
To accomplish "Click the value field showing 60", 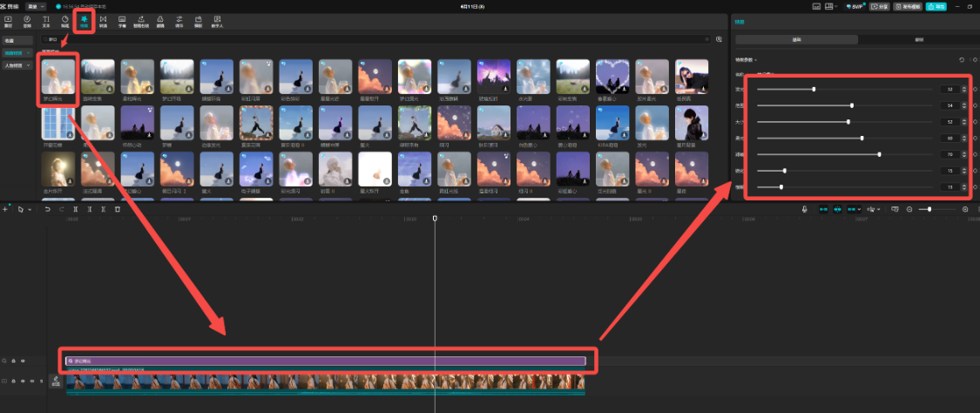I will (x=950, y=138).
